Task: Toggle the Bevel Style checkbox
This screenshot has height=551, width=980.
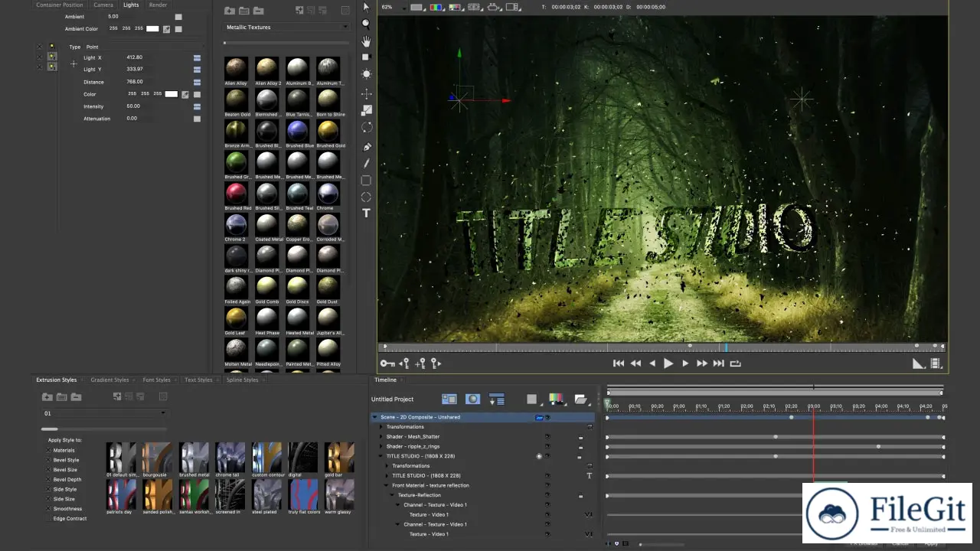Action: point(50,460)
